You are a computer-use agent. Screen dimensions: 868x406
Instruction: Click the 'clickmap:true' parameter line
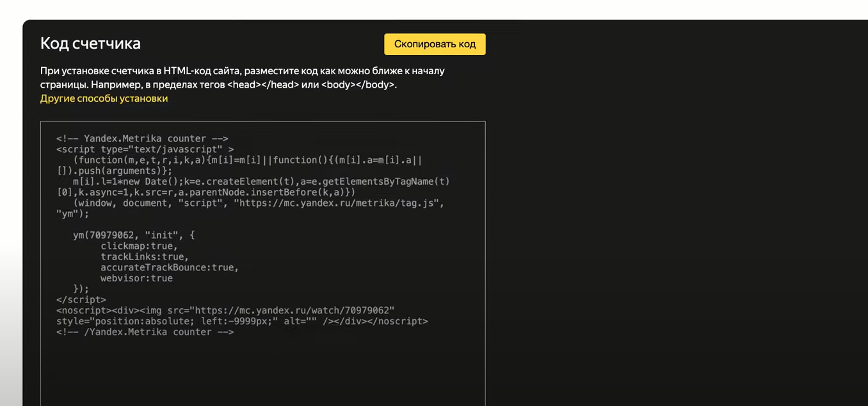(x=139, y=246)
